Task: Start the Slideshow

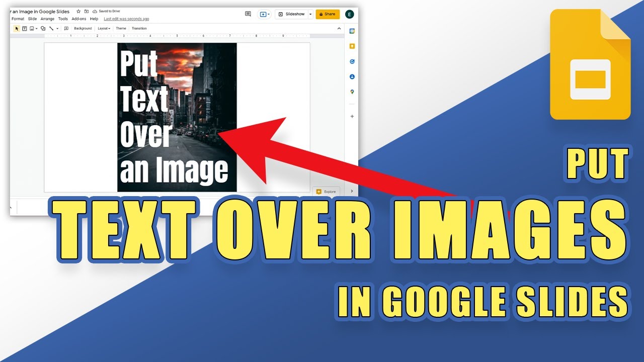Action: [292, 14]
